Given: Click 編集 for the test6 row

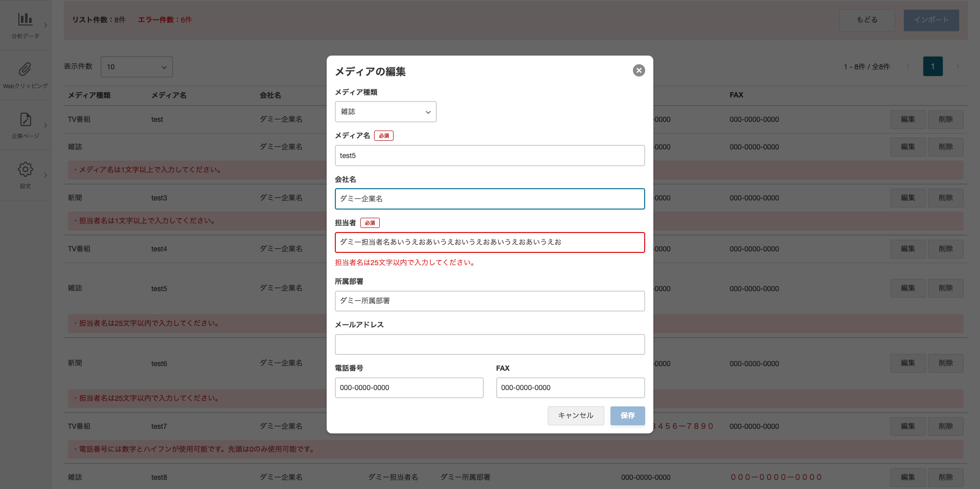Looking at the screenshot, I should tap(908, 363).
